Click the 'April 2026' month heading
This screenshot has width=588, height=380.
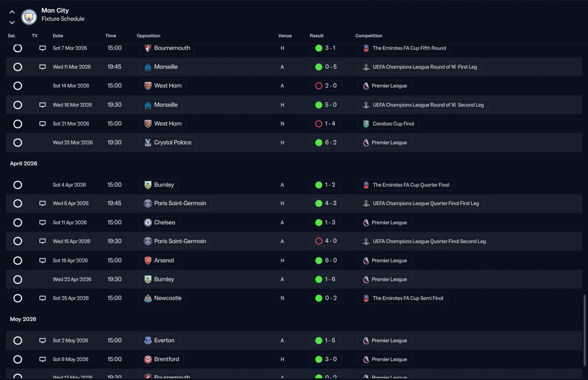(x=23, y=164)
